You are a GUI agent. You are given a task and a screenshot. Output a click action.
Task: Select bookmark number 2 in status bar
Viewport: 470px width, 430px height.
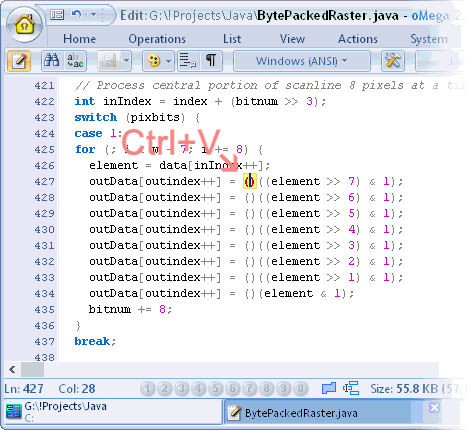click(164, 388)
